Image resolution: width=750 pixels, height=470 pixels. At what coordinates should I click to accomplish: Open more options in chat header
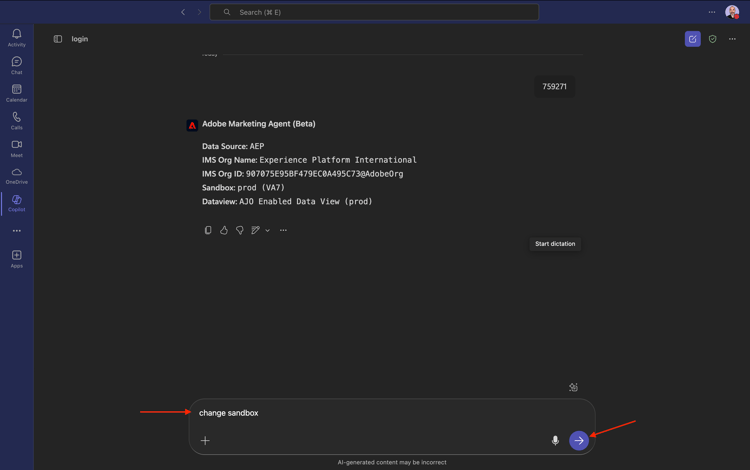point(732,39)
